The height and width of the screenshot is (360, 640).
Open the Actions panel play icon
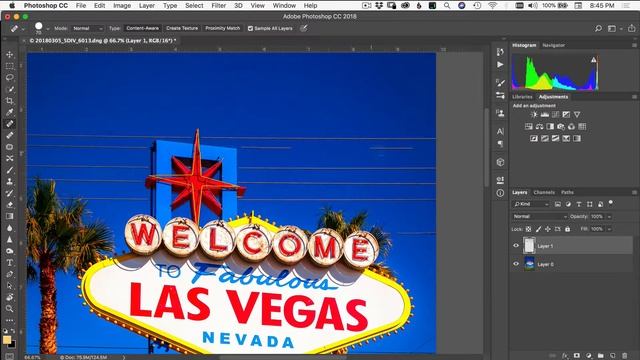(500, 64)
